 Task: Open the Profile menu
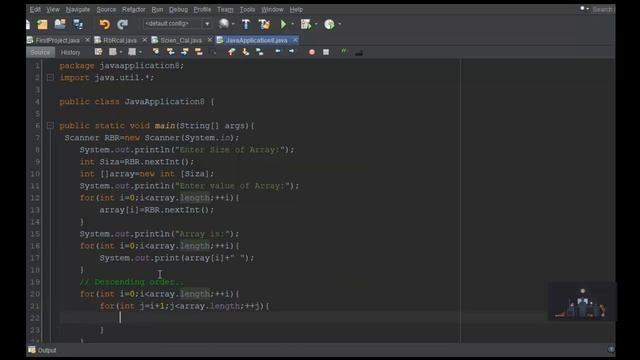coord(202,9)
